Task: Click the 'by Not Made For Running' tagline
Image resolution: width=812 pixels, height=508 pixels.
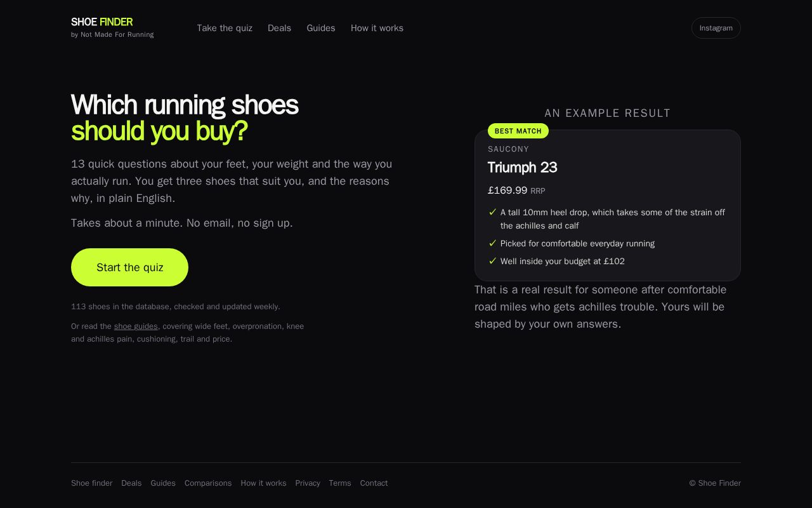Action: 112,34
